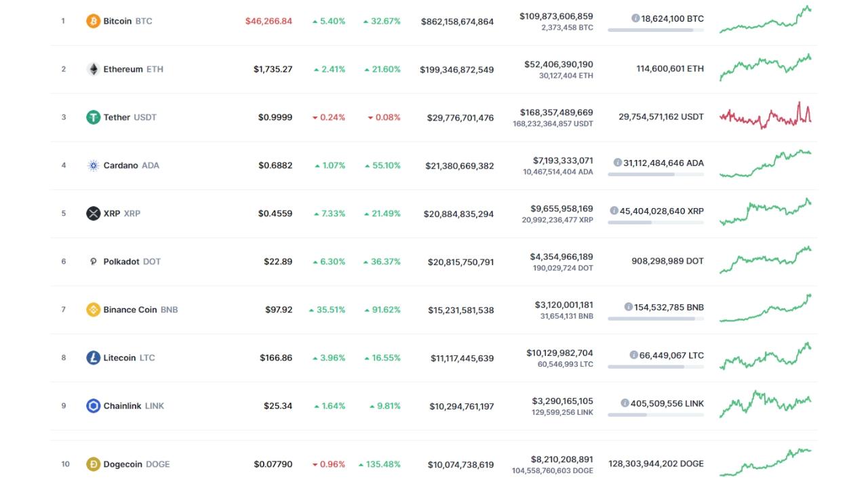Click XRP 24h change 7.33%
This screenshot has height=488, width=868.
[330, 213]
